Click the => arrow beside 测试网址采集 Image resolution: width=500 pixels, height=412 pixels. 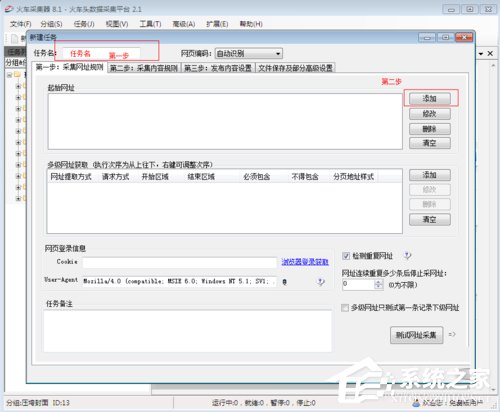[x=452, y=334]
